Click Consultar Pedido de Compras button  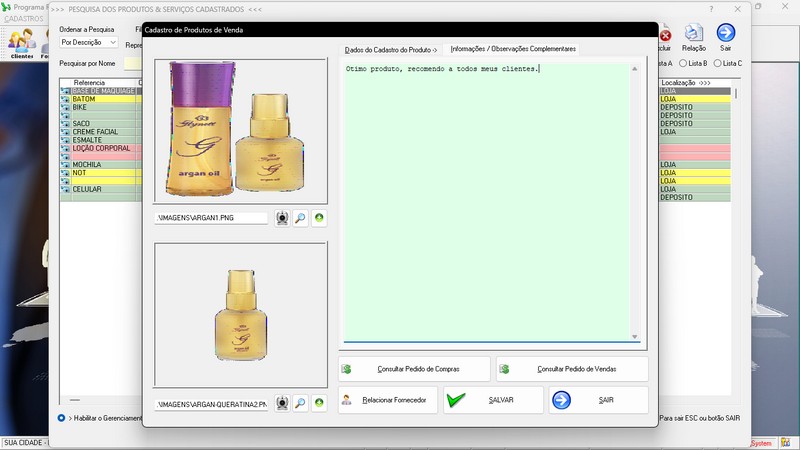pos(414,369)
